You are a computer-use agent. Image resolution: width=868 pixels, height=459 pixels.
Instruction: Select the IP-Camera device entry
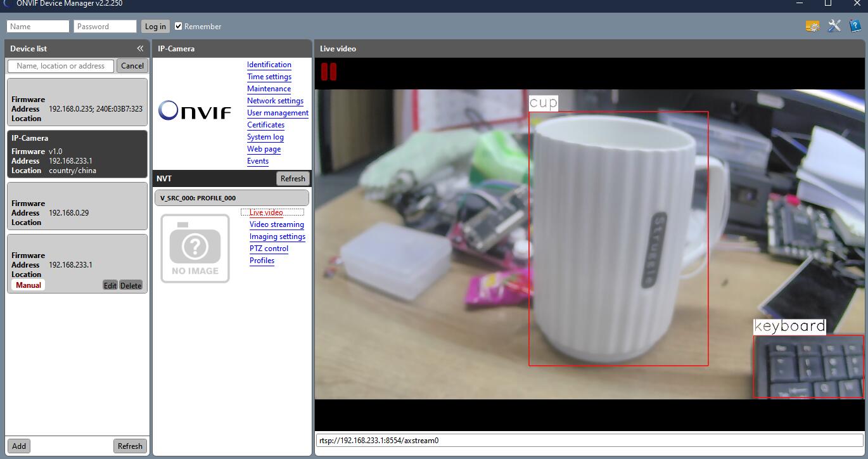77,154
